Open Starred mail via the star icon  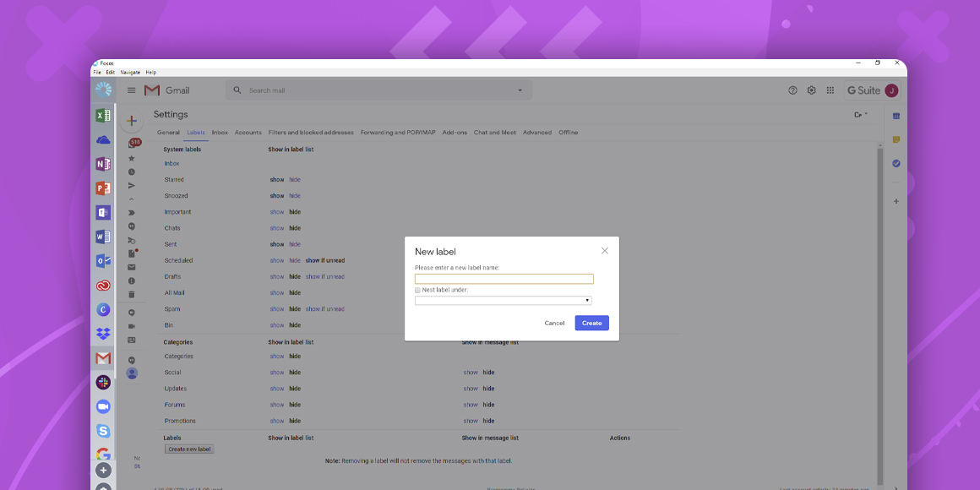(131, 158)
